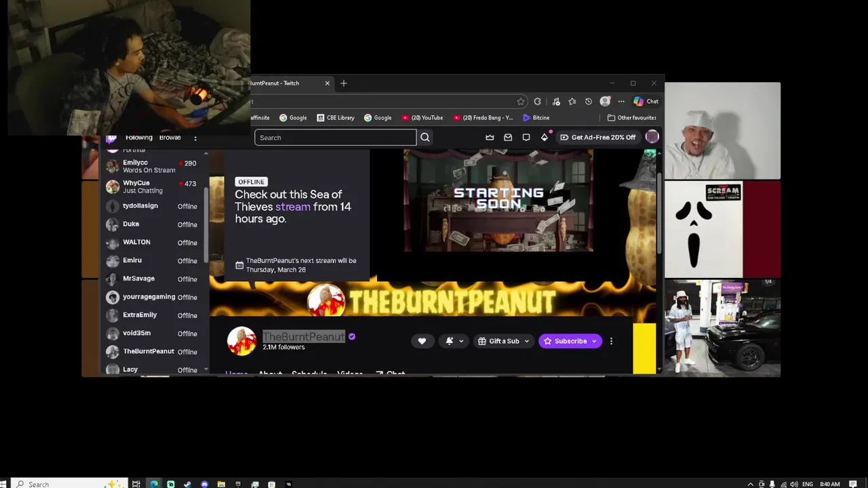Open Twitch whispers chat bubble icon
The width and height of the screenshot is (868, 488).
coord(526,138)
